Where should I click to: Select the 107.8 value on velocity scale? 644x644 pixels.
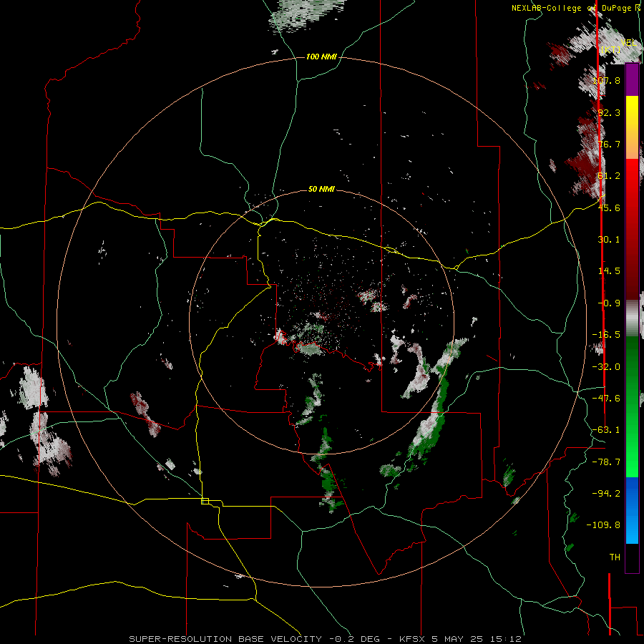[x=606, y=80]
